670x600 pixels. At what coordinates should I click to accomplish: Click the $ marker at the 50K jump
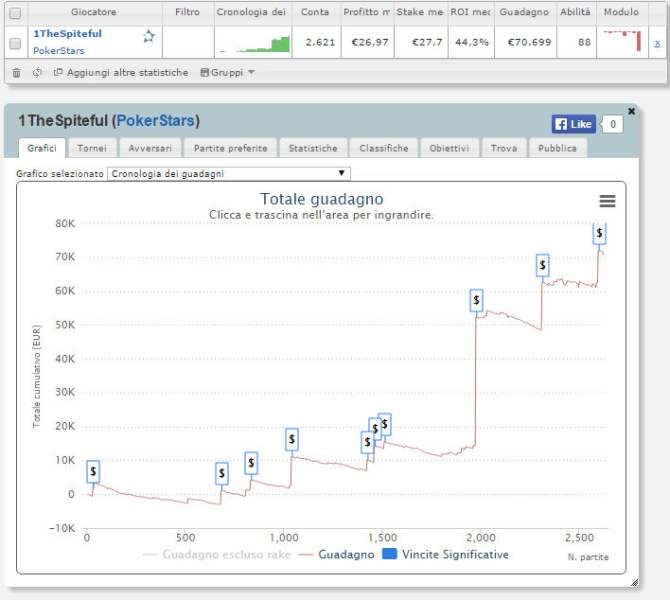(476, 300)
